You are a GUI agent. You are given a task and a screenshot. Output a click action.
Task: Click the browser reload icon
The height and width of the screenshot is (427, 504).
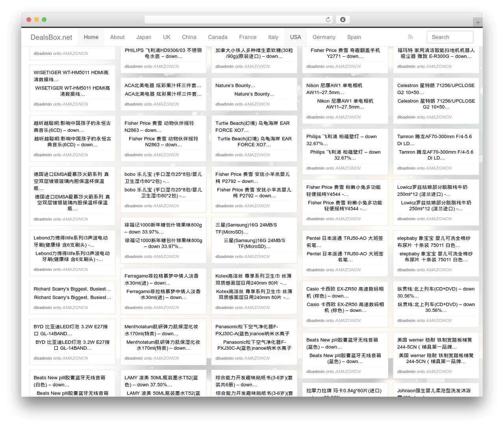point(328,20)
